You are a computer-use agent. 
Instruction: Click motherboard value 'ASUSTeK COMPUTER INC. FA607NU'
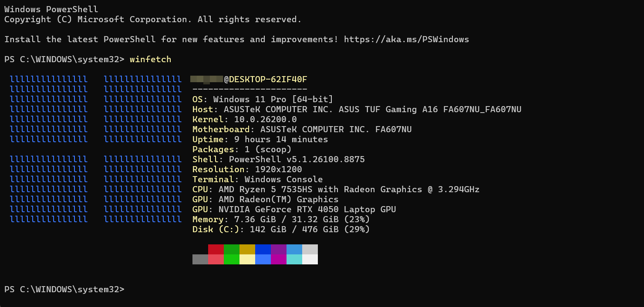click(x=336, y=130)
